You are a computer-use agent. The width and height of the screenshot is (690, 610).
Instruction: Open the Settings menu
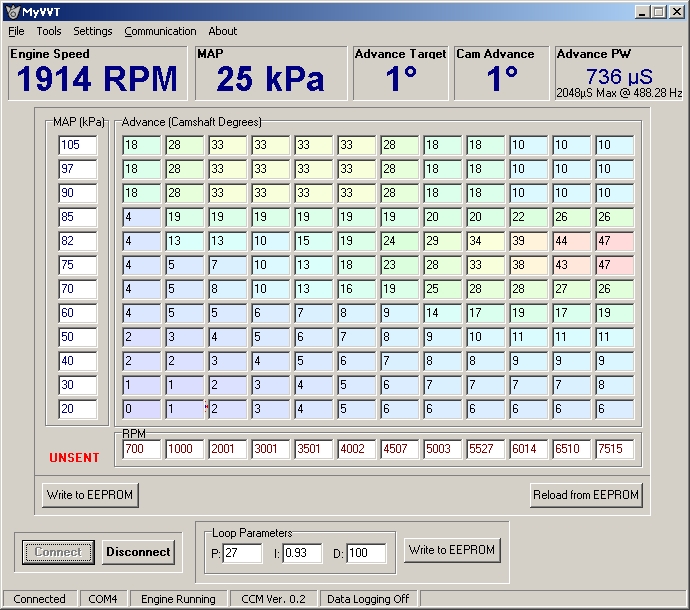(93, 31)
